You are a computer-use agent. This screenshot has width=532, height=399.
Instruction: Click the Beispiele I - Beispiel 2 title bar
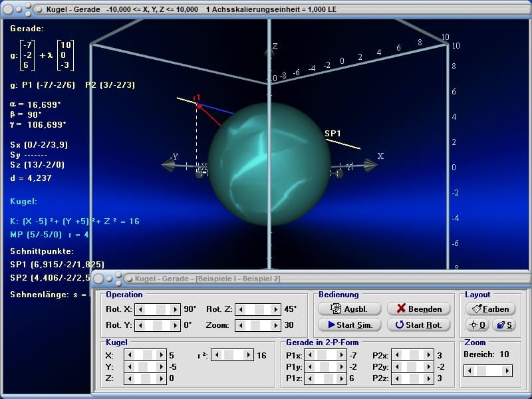click(207, 279)
